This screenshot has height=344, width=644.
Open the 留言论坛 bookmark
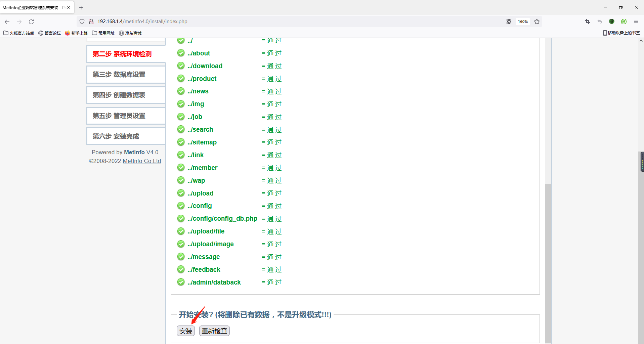50,33
